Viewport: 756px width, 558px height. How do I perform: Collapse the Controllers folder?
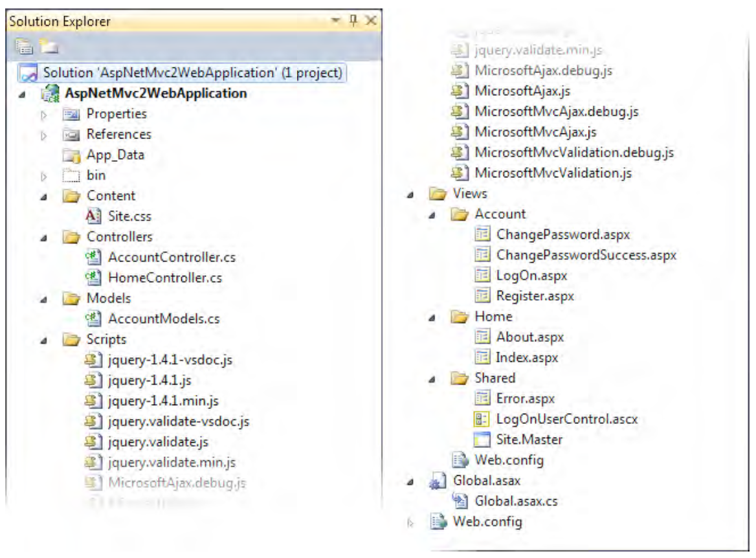[44, 238]
